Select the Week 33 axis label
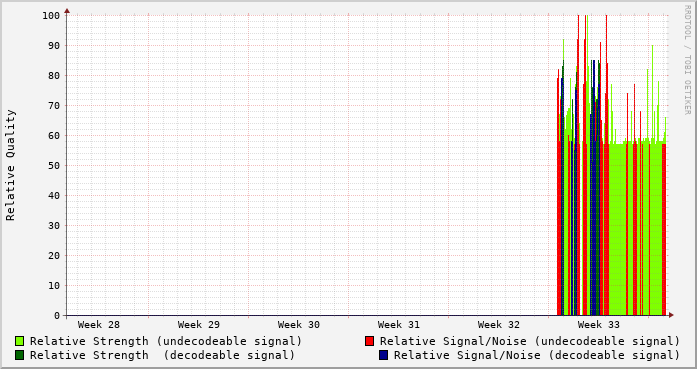The width and height of the screenshot is (697, 369). 599,325
